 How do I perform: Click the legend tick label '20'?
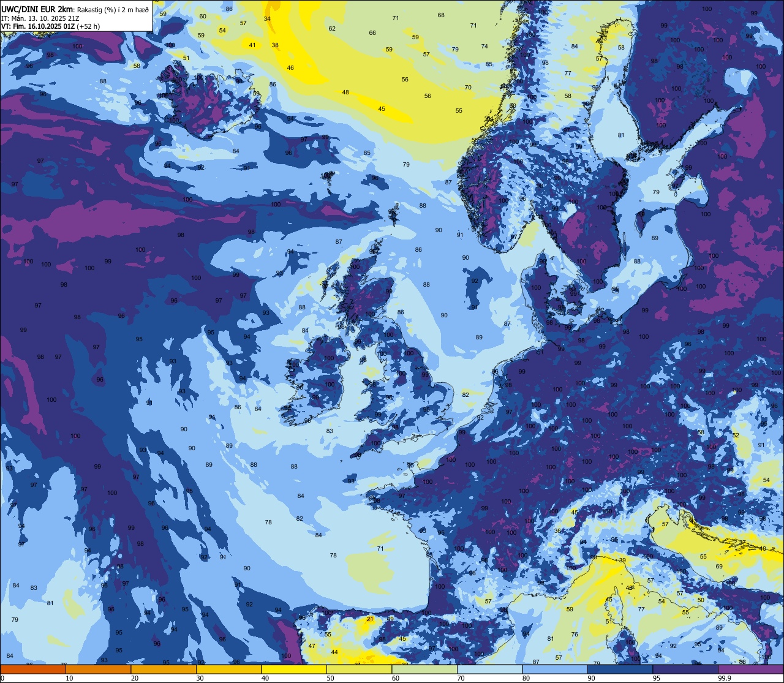[135, 678]
